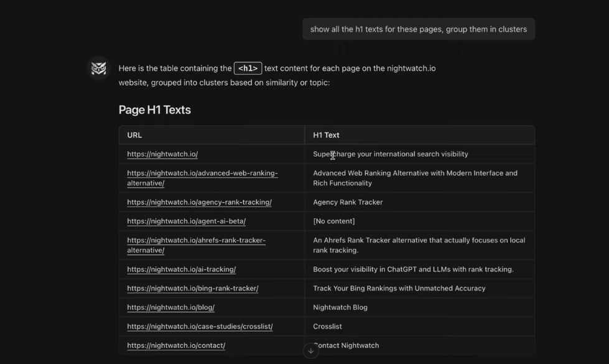Click the URL column header
Image resolution: width=609 pixels, height=364 pixels.
pos(134,135)
